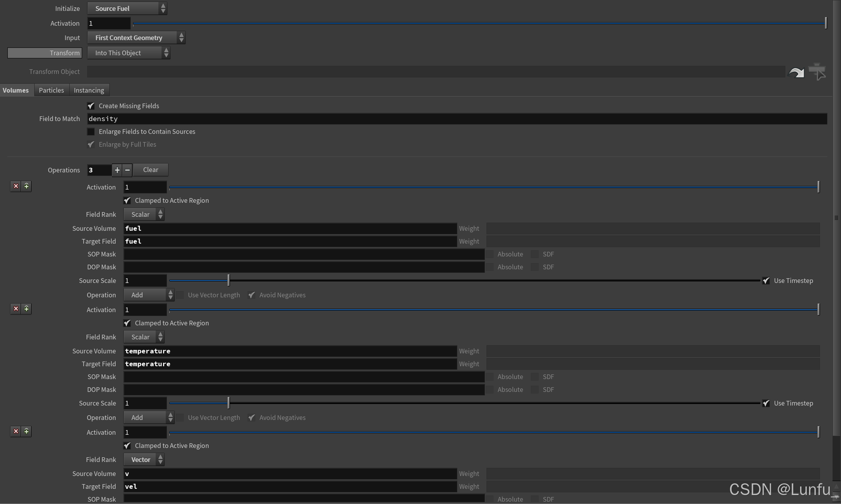Disable Avoid Negatives for the fuel operation
Screen dimensions: 841x504
(x=251, y=295)
